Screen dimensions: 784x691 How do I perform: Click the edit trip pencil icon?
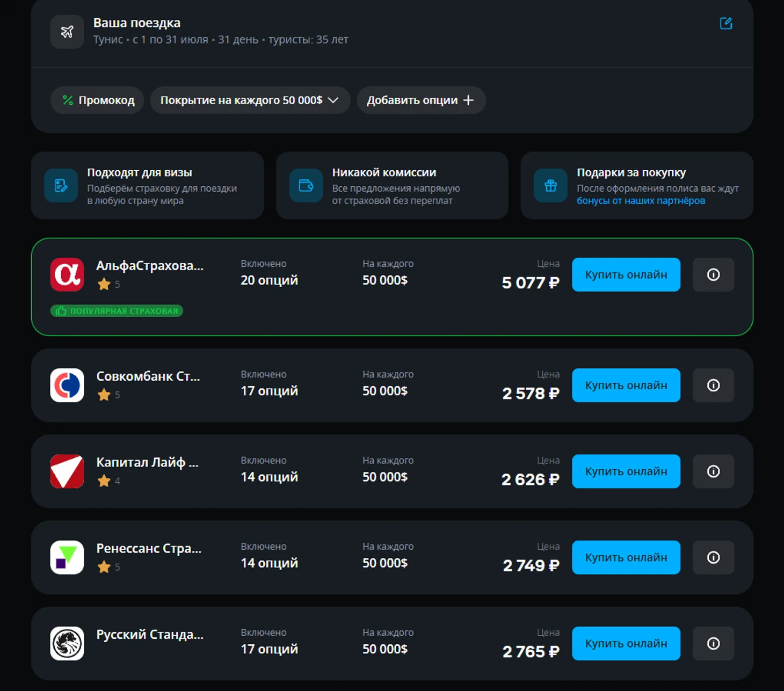725,24
